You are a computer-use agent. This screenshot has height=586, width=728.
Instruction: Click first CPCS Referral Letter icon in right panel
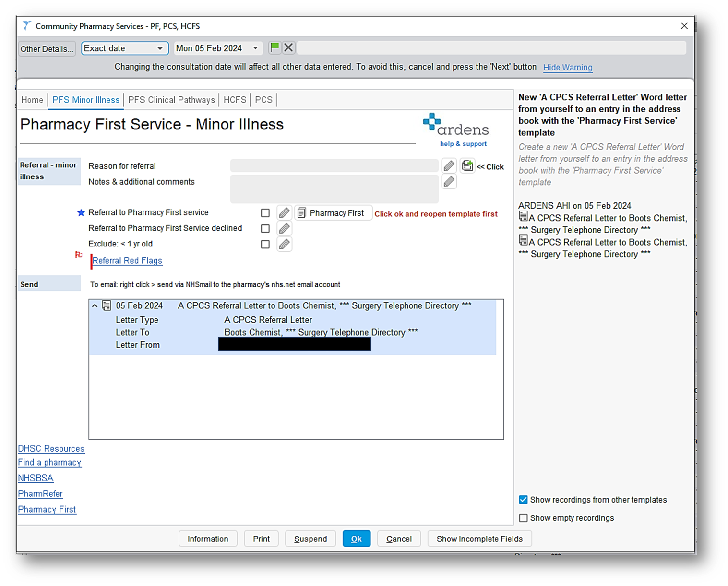523,217
